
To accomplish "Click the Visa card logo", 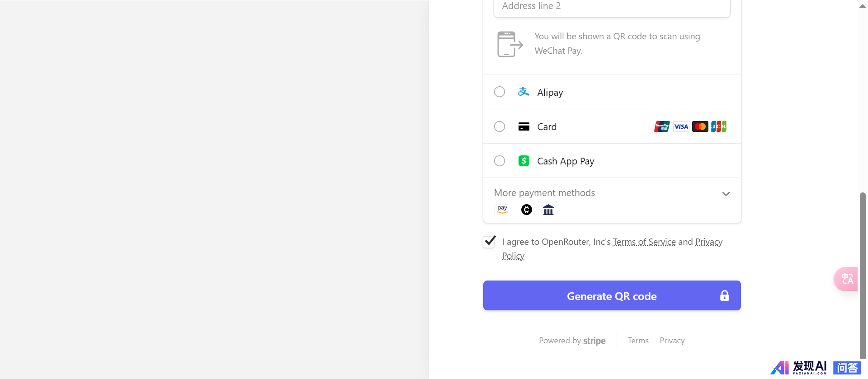I will pos(681,126).
